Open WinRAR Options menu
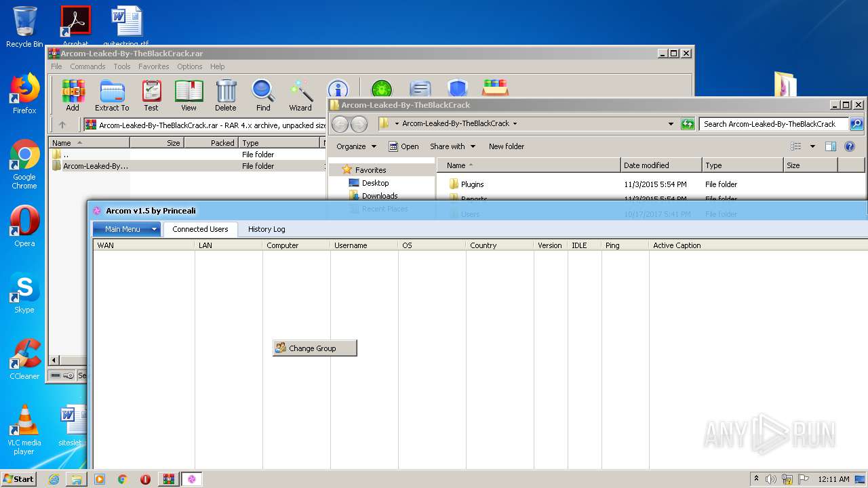This screenshot has width=868, height=488. coord(190,66)
